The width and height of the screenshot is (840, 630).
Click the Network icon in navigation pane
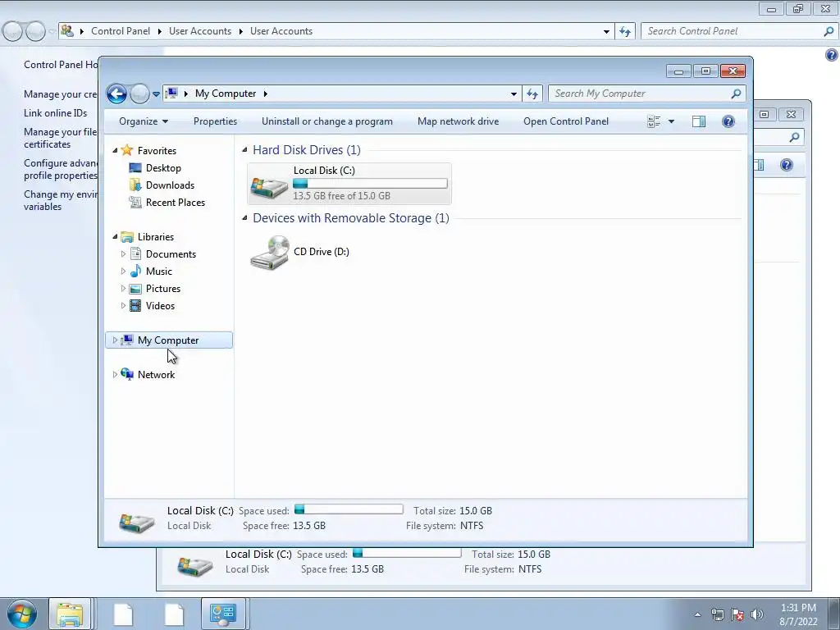coord(127,374)
